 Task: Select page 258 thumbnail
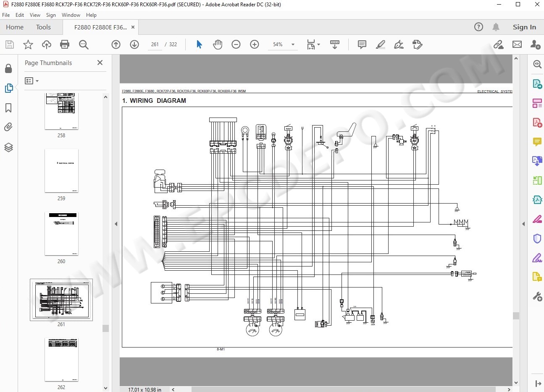coord(61,111)
